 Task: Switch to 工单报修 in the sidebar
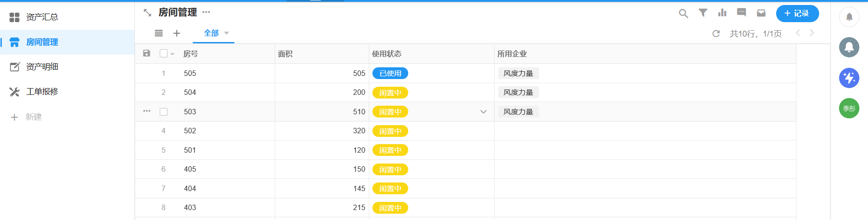(x=42, y=92)
